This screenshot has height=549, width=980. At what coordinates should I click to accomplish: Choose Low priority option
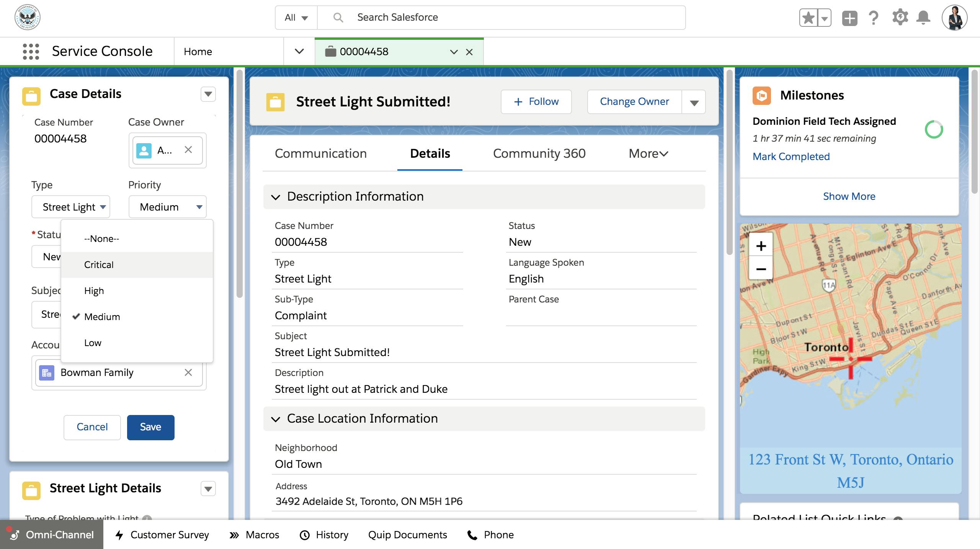tap(137, 343)
